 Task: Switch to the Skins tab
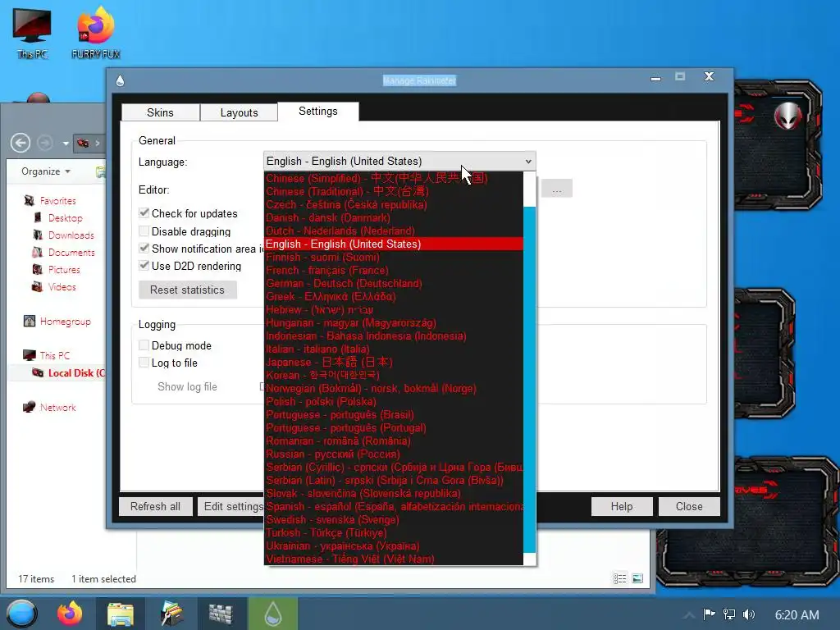pos(160,112)
